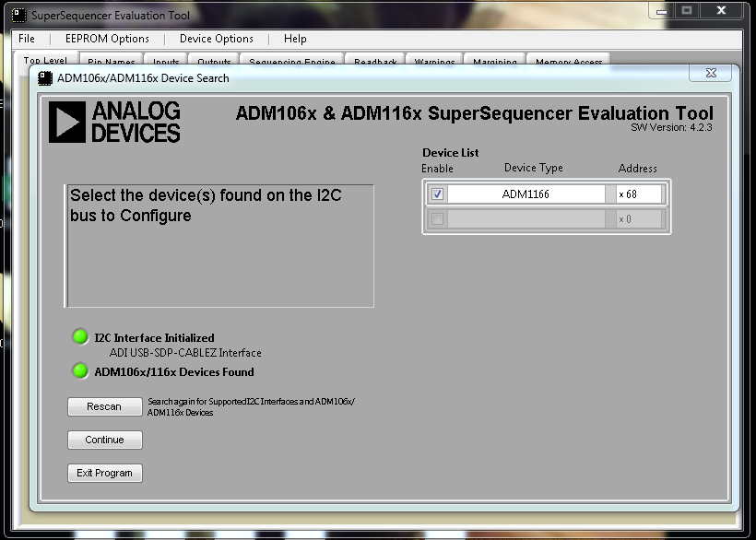
Task: Click the 'ADI USB-SDP-CABLEZ Interface' text
Action: (185, 353)
